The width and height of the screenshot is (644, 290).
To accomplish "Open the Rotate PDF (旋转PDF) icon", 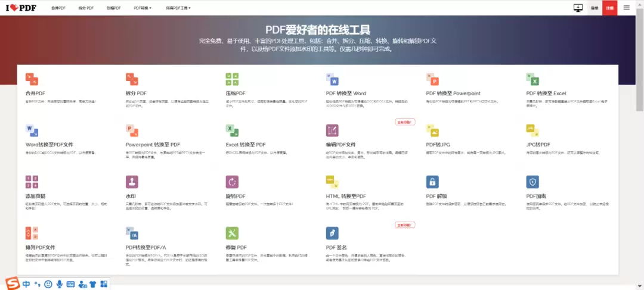I will 232,182.
